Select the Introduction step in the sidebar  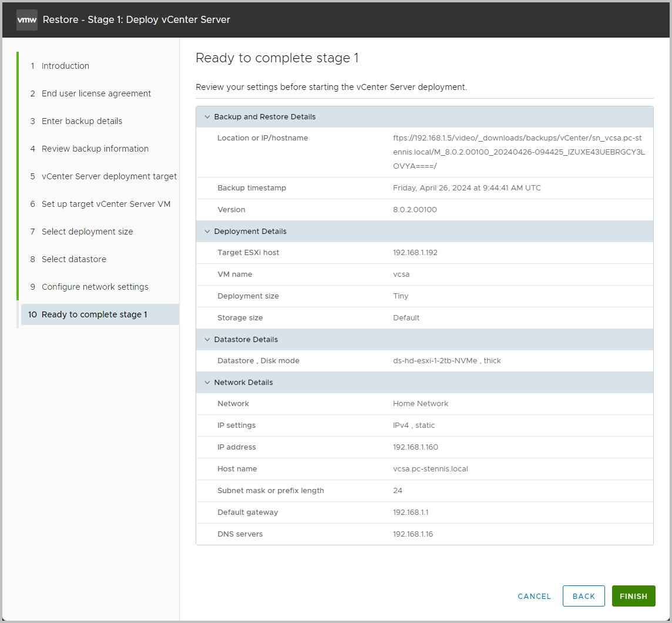65,65
